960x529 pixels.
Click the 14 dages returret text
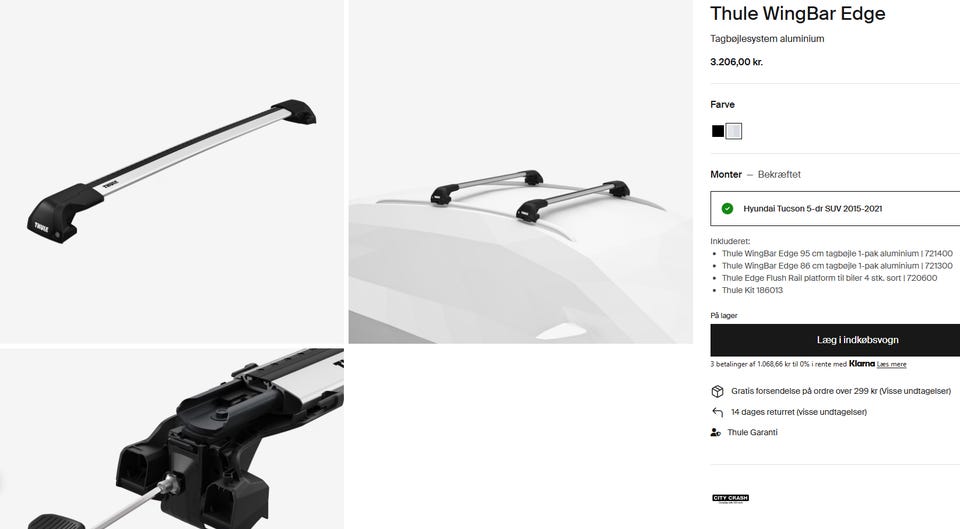pos(799,412)
